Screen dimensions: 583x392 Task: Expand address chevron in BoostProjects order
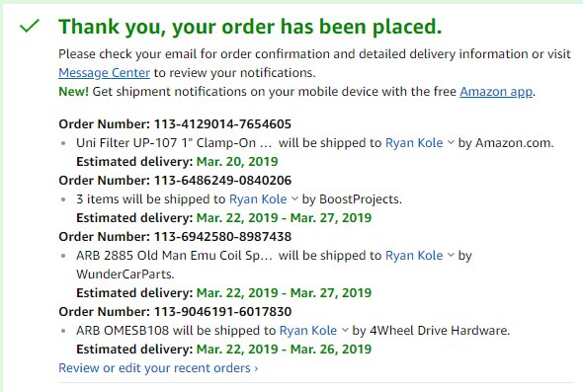tap(294, 198)
